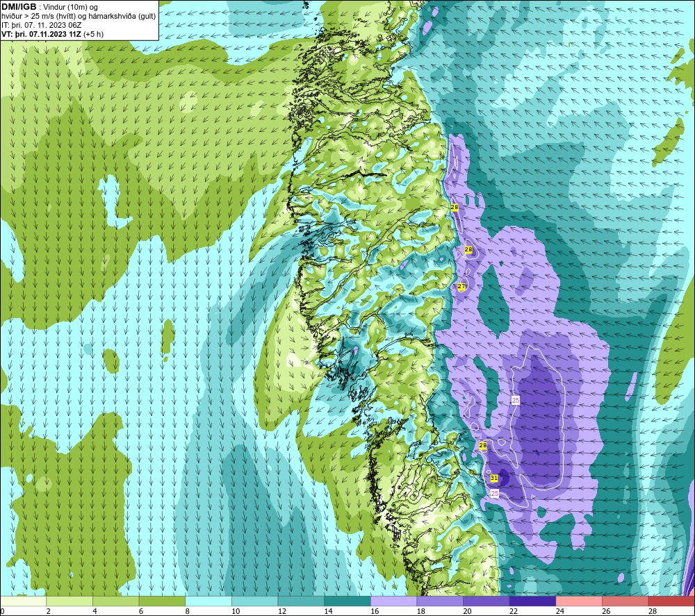Click the legend tick number 24

pos(560,611)
